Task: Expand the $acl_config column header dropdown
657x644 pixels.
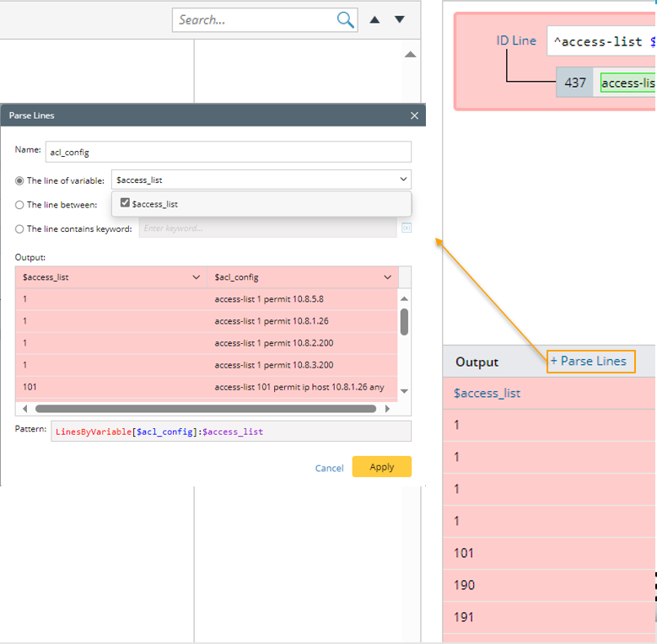Action: 387,277
